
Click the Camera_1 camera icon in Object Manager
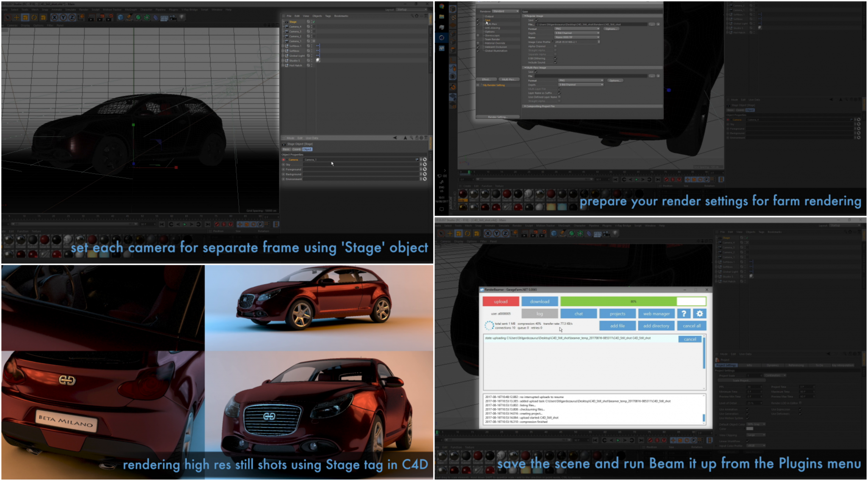(287, 41)
